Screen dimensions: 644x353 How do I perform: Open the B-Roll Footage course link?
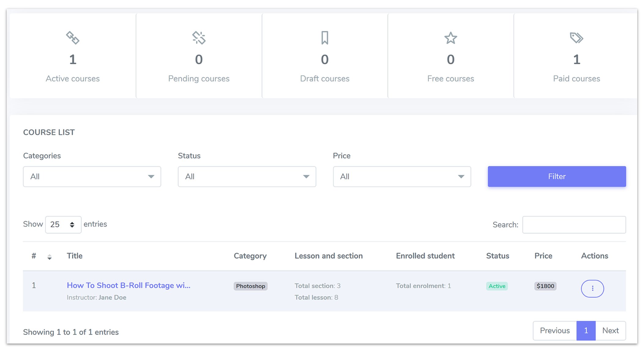click(129, 285)
